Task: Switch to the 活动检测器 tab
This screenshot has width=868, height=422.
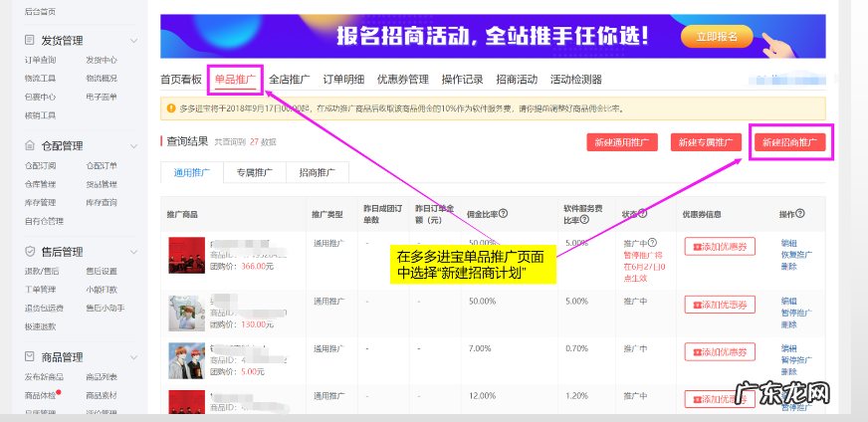Action: coord(575,80)
